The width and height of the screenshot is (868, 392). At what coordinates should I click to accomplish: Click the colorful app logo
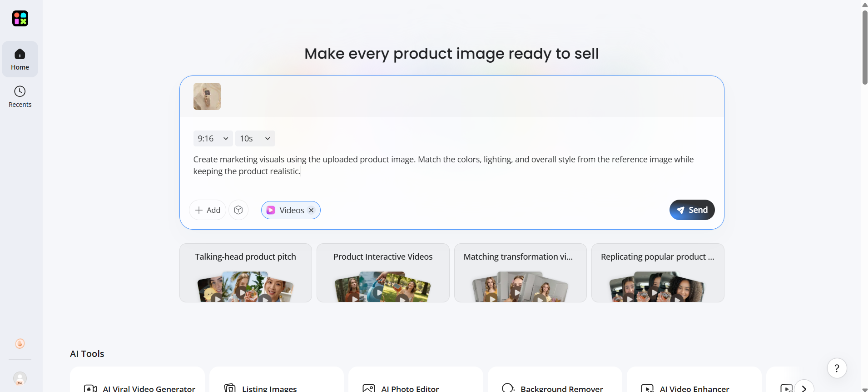tap(20, 19)
